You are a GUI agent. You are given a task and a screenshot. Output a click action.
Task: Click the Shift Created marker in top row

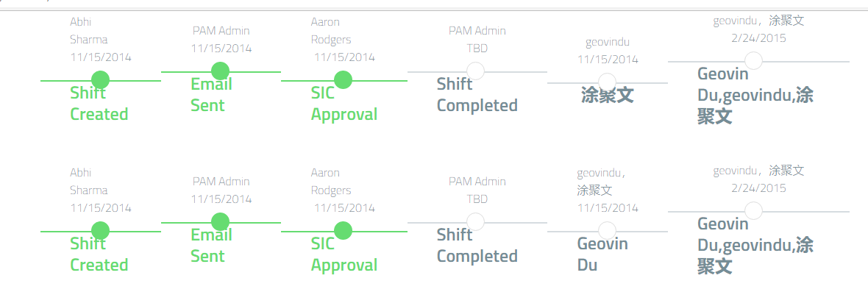click(101, 79)
